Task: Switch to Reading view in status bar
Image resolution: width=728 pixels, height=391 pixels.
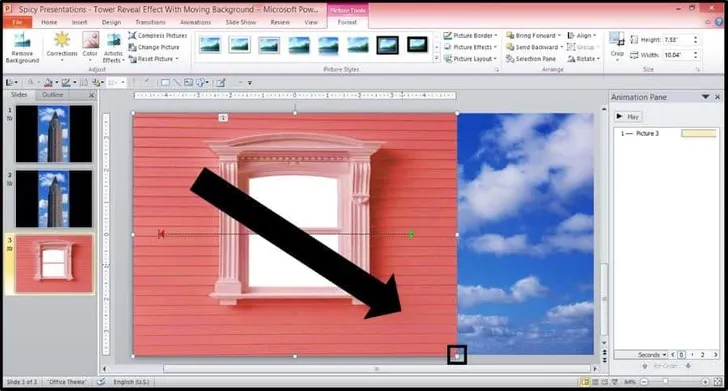Action: point(605,382)
